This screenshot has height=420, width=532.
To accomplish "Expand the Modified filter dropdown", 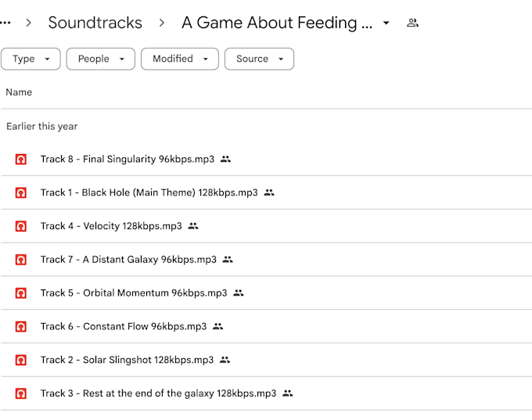I will [180, 59].
